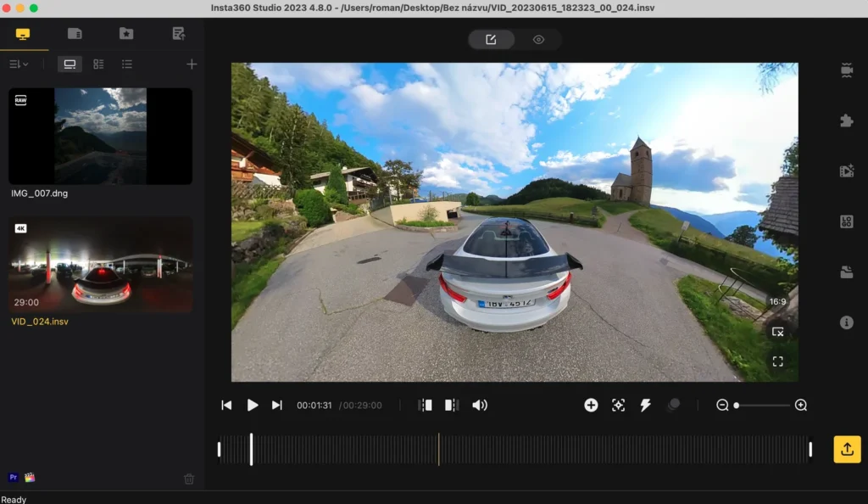The width and height of the screenshot is (868, 504).
Task: Open the reframe grid panel icon
Action: [847, 221]
